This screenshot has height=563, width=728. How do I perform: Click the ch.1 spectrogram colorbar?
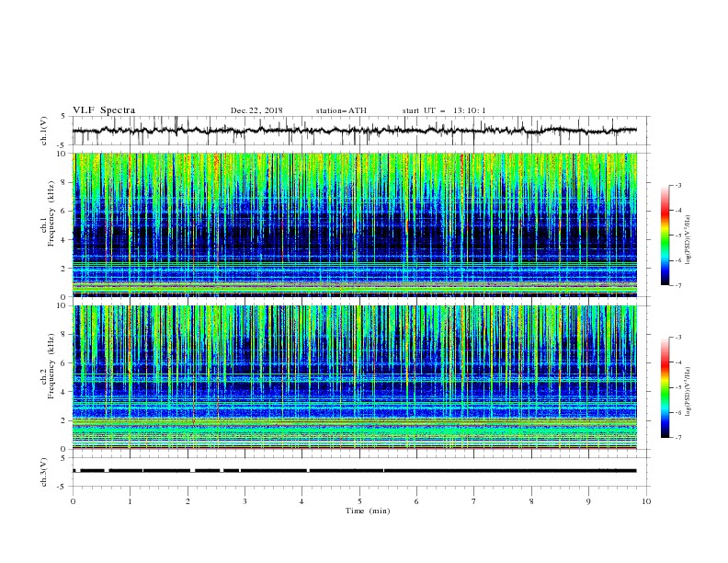pos(665,235)
